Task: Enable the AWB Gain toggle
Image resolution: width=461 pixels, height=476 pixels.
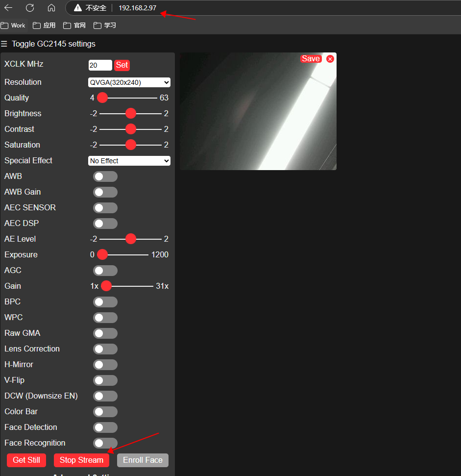Action: [105, 192]
